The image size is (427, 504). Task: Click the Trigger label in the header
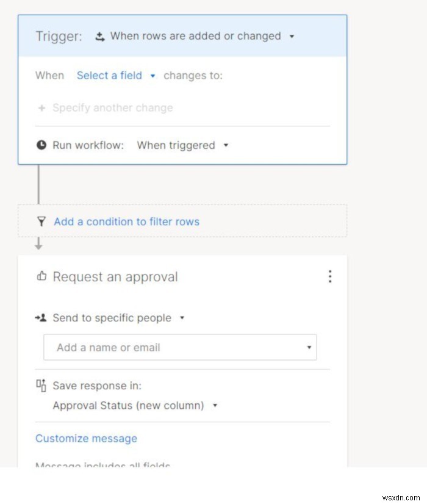pyautogui.click(x=59, y=37)
